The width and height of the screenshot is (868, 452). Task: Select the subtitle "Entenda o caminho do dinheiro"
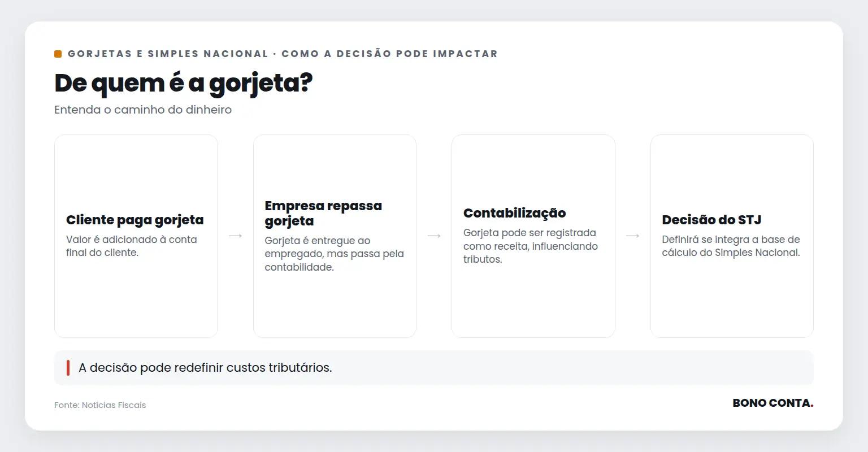point(143,110)
